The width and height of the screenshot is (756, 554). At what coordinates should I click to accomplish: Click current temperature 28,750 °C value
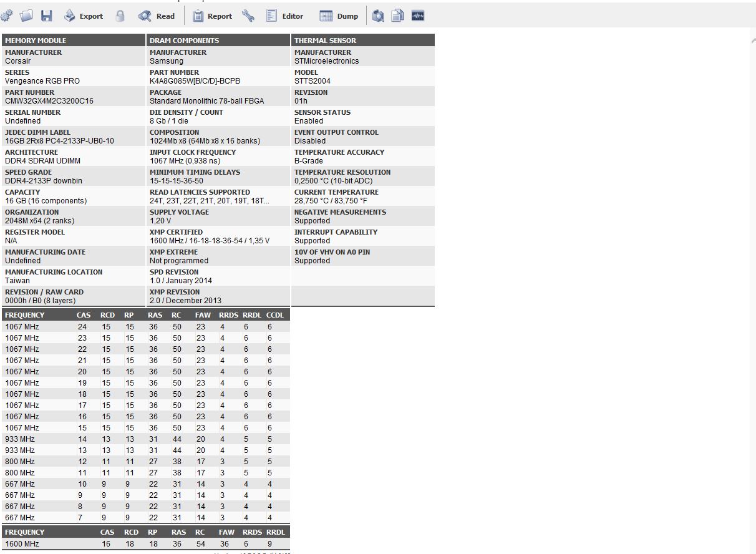331,201
